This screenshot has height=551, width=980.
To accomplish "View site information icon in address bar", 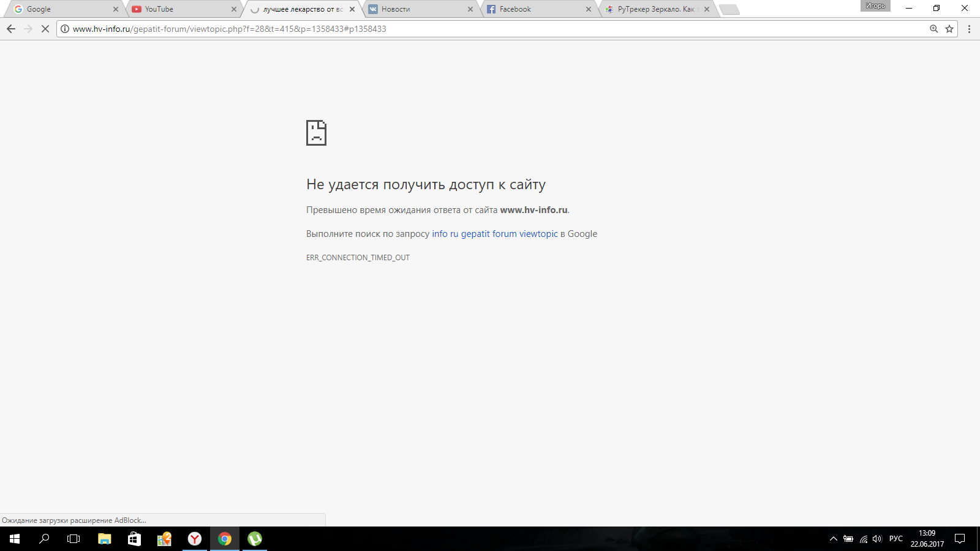I will 65,29.
